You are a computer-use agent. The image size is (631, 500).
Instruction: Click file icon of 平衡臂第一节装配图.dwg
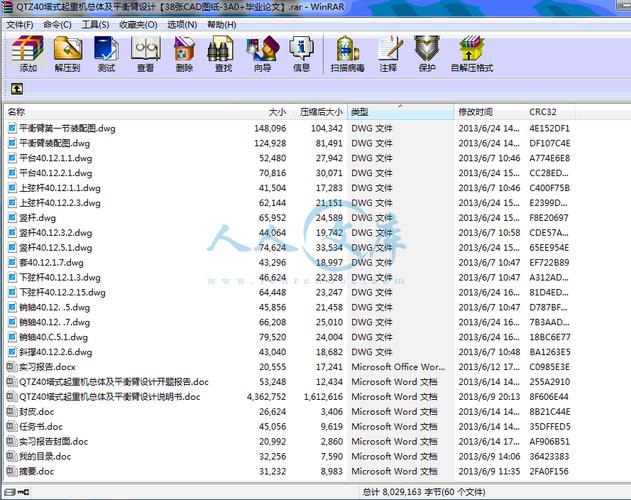tap(12, 128)
